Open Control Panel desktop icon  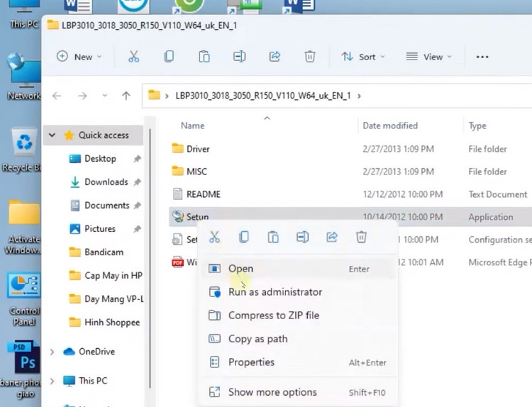click(23, 299)
